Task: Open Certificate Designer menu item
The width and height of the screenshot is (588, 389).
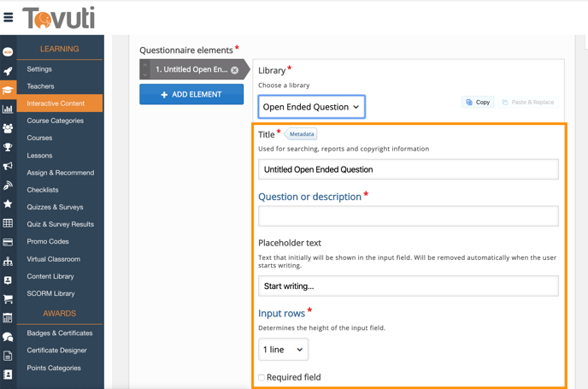Action: click(x=56, y=351)
